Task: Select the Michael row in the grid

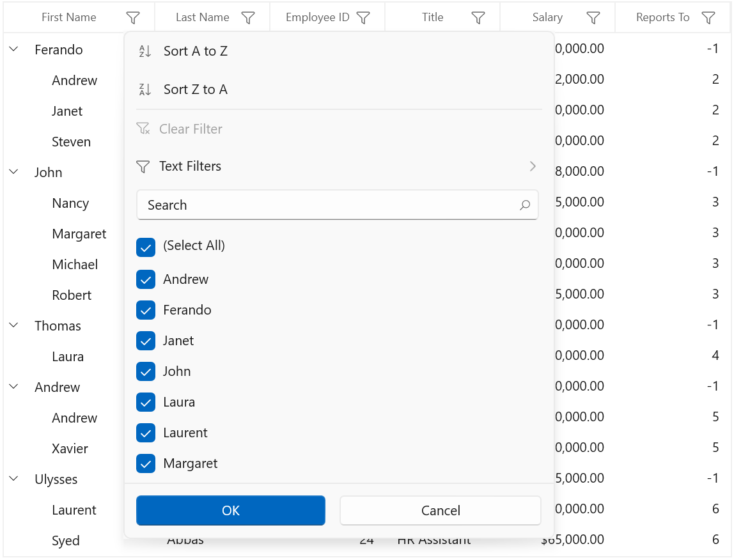Action: click(x=75, y=265)
